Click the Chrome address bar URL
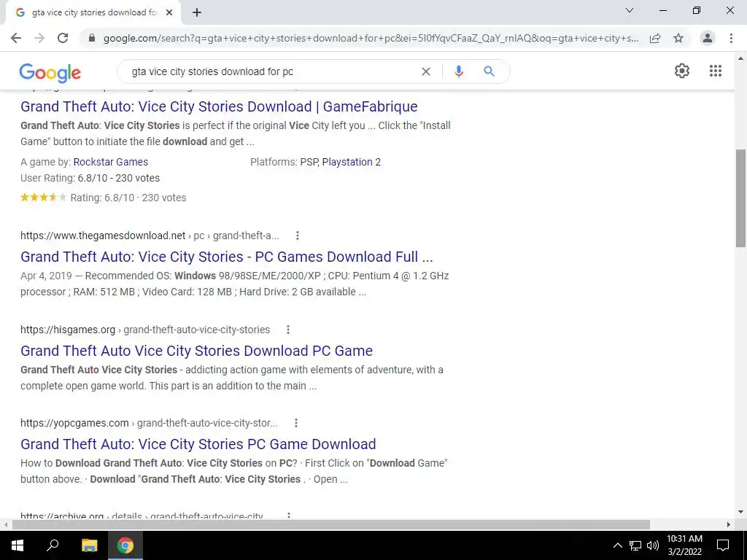This screenshot has height=560, width=747. (x=371, y=38)
